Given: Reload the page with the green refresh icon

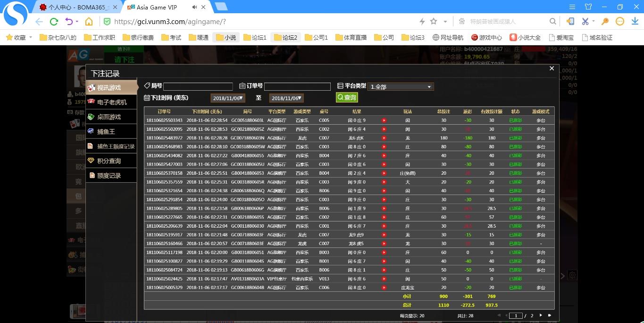Looking at the screenshot, I should coord(54,22).
